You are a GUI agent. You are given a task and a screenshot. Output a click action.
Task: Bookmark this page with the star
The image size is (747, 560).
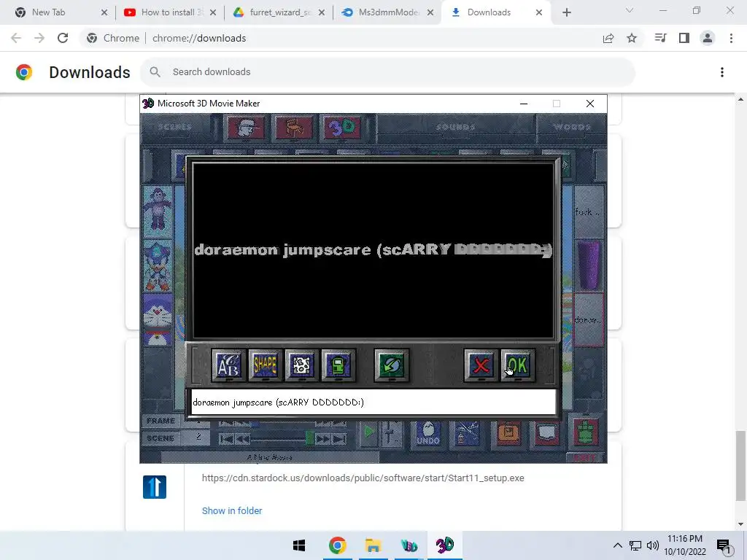(x=632, y=38)
